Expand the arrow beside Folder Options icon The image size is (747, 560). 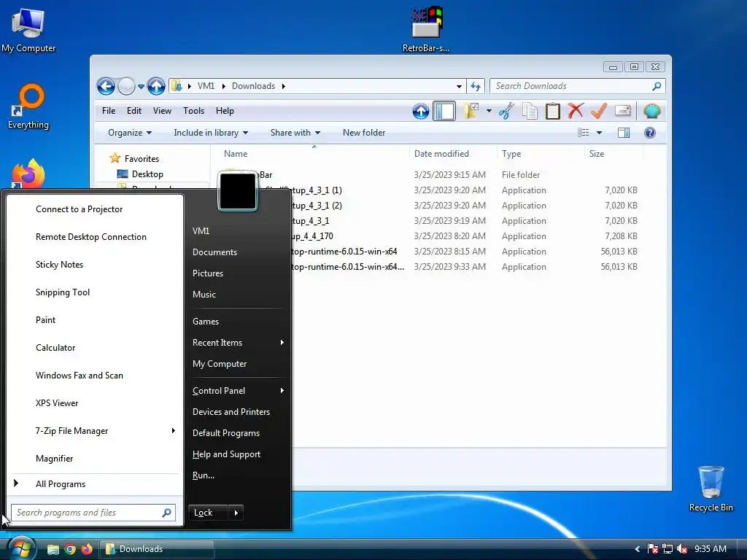click(x=489, y=111)
